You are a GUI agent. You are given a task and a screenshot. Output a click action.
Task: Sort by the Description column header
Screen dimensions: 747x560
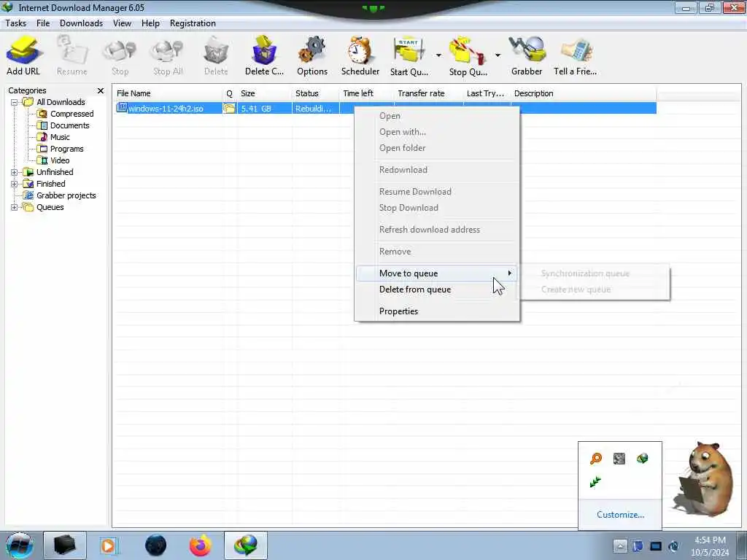pos(584,93)
